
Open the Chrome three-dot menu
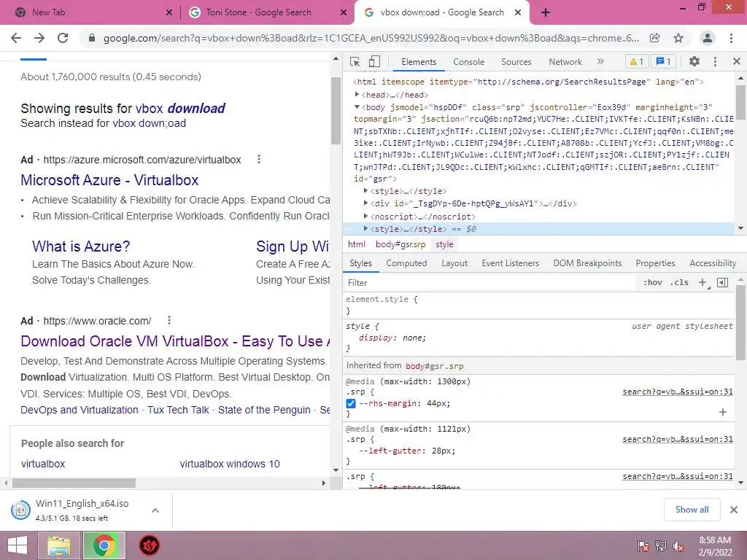(x=731, y=38)
